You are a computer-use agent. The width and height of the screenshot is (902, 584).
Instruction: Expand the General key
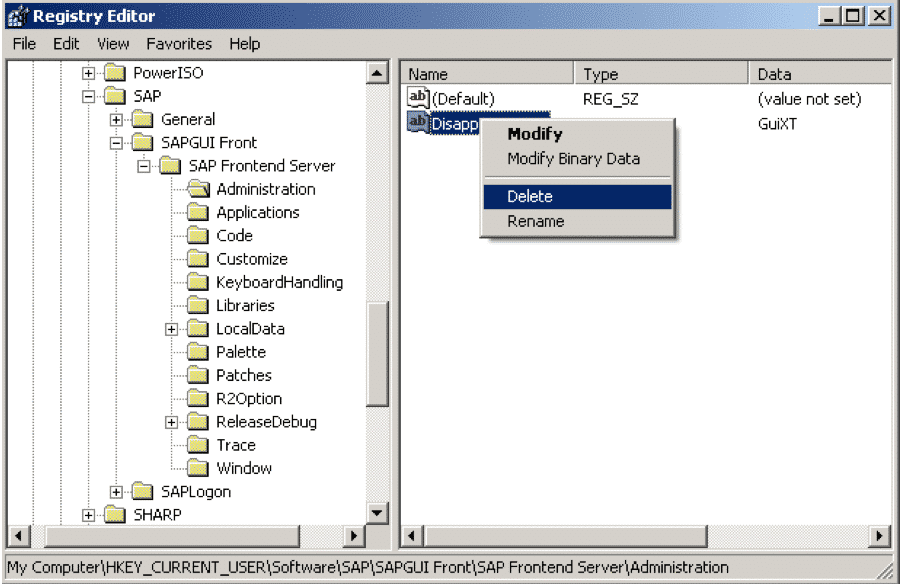pos(116,120)
